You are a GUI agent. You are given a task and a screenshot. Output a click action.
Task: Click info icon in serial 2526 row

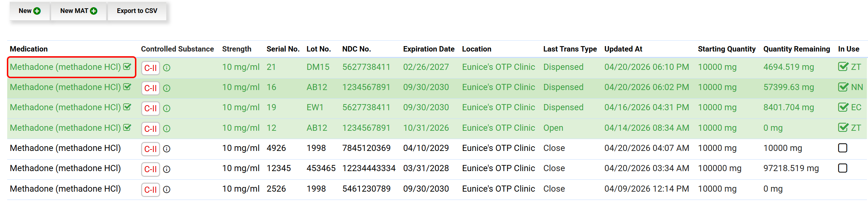pos(167,189)
